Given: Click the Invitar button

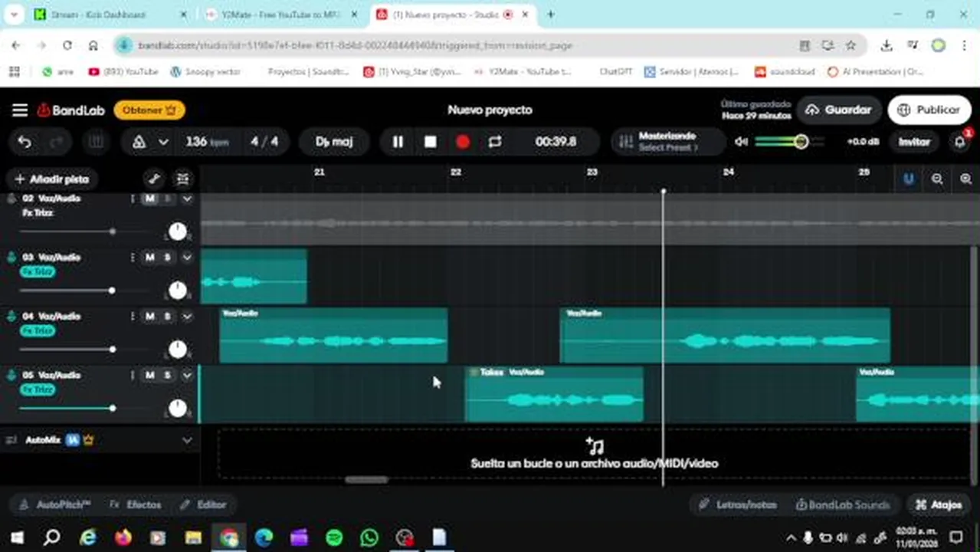Looking at the screenshot, I should click(x=914, y=142).
